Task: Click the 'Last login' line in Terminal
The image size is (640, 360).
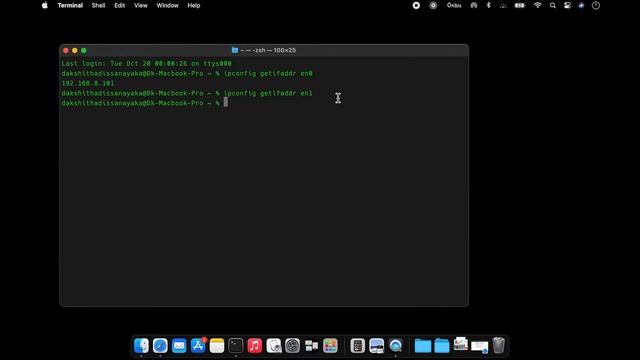Action: point(147,64)
